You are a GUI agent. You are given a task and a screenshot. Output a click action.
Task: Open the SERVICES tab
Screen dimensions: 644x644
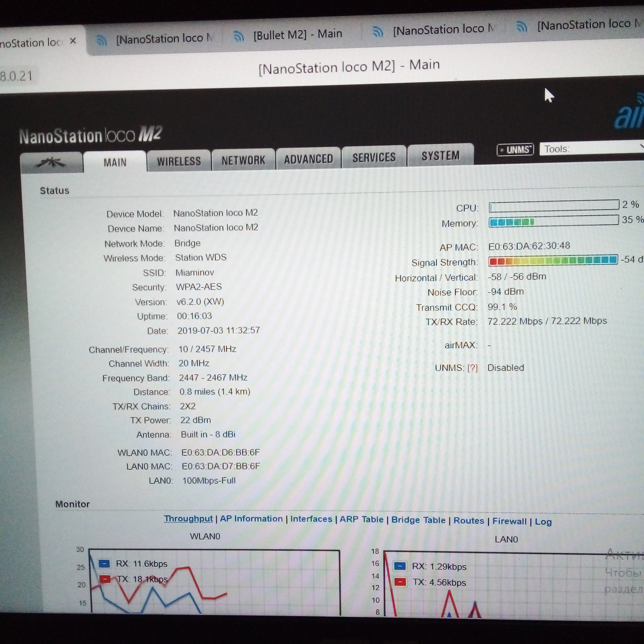click(x=374, y=157)
